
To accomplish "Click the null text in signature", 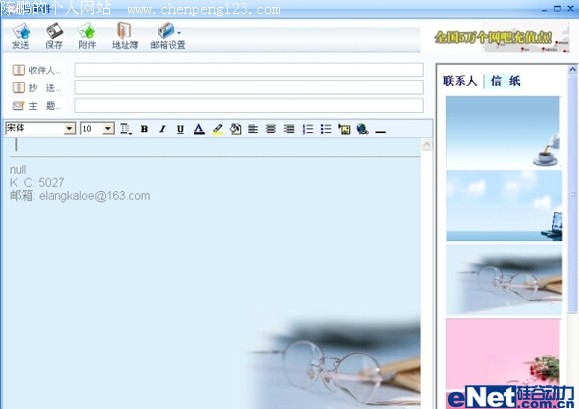I will pos(18,170).
